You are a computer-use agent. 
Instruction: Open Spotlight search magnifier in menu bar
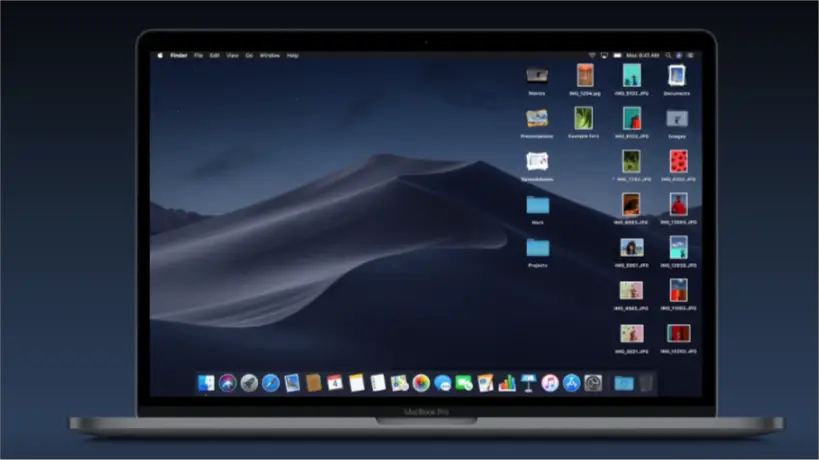pyautogui.click(x=668, y=55)
